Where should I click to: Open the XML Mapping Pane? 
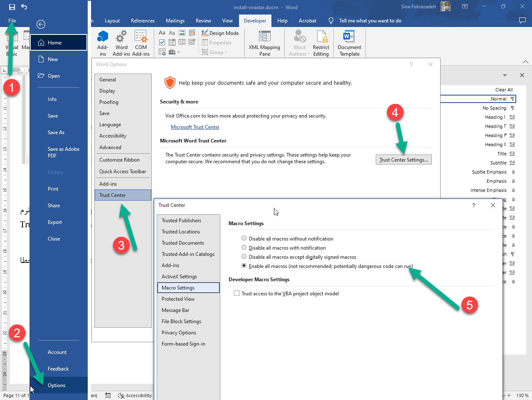tap(264, 43)
